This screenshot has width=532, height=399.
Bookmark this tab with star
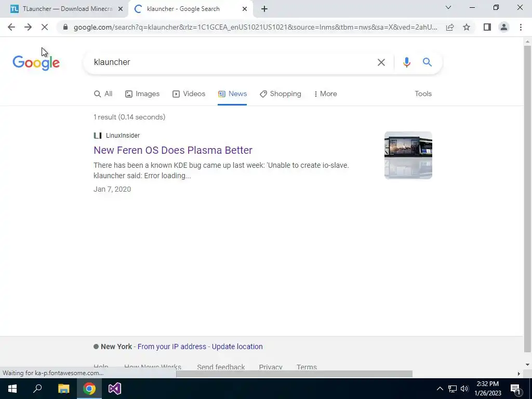(467, 27)
